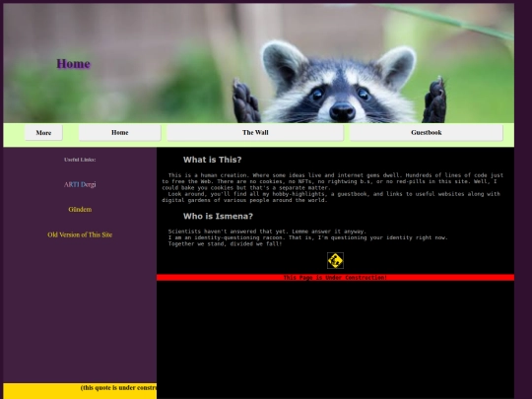532x399 pixels.
Task: Click the raccoon header banner image
Action: (258, 63)
